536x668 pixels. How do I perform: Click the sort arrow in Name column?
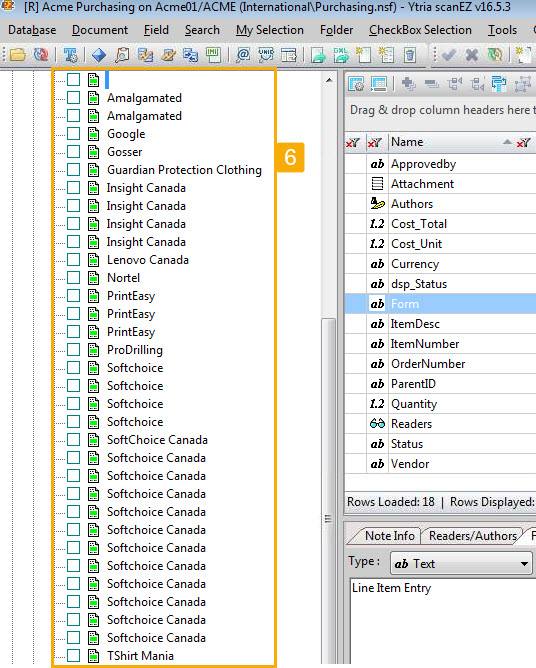(x=507, y=142)
